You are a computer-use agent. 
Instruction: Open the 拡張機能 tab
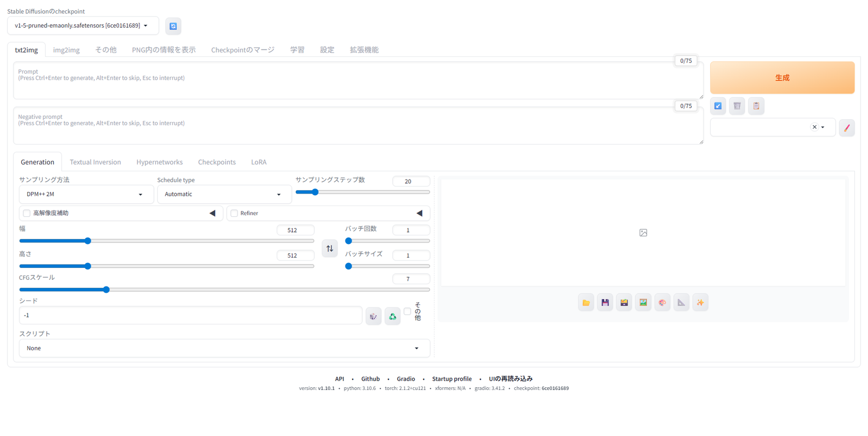pos(364,50)
